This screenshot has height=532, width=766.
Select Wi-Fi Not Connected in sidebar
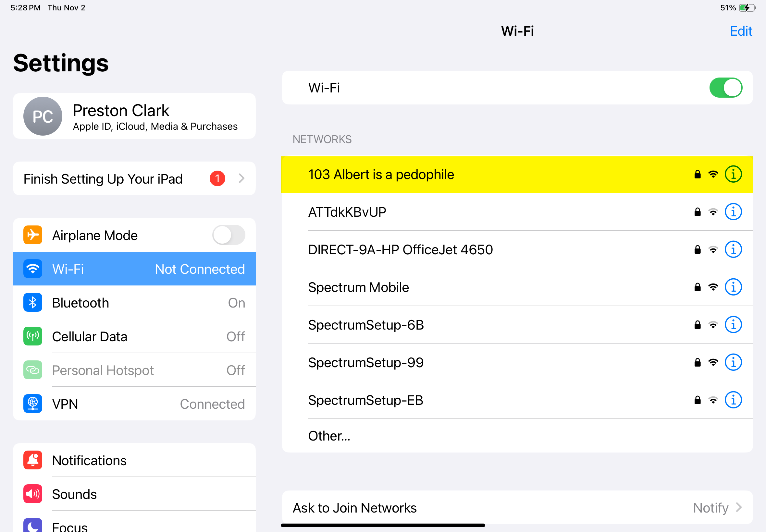[134, 269]
